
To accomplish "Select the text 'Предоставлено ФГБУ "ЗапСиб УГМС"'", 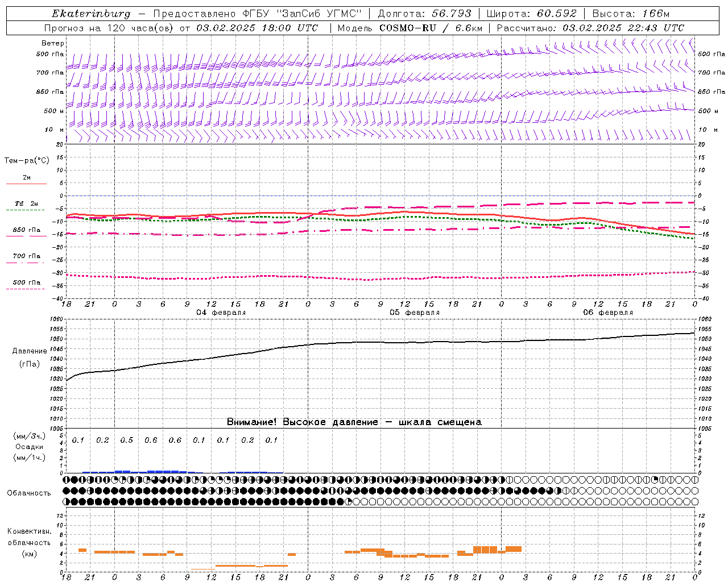I will (258, 14).
